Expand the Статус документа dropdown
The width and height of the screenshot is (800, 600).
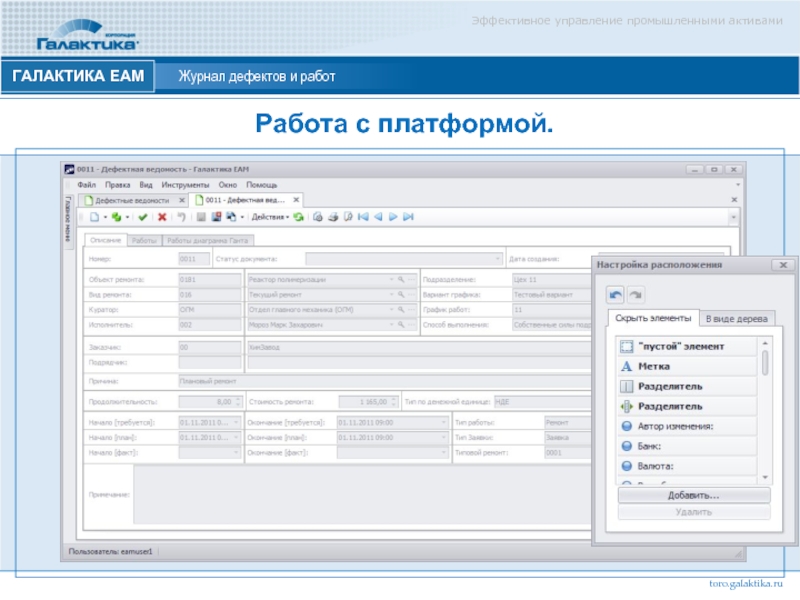(496, 259)
